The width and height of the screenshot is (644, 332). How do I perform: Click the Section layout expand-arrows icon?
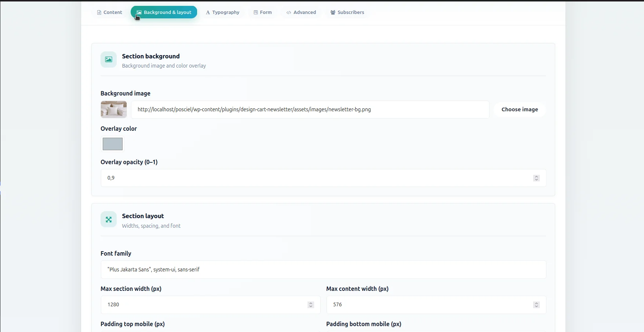[x=109, y=220]
